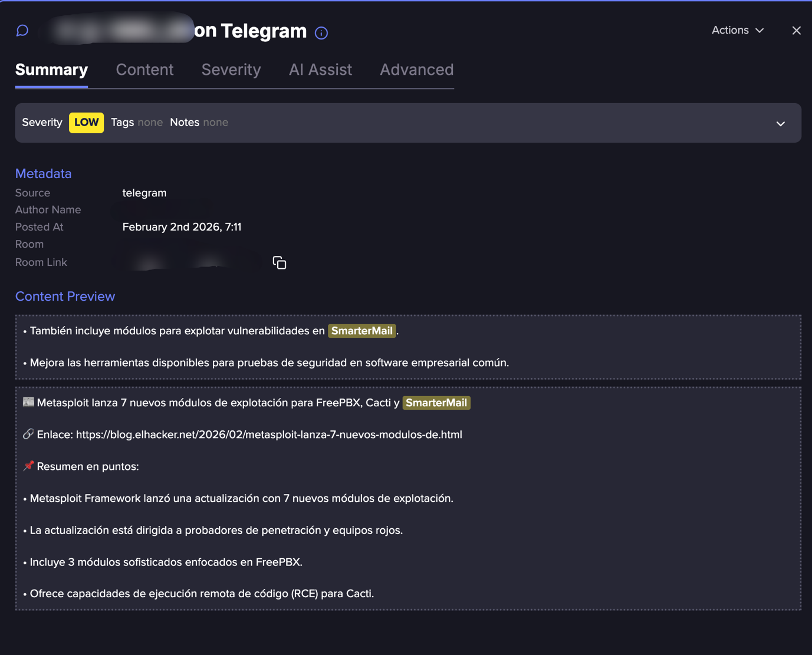Copy the Room Link using the copy icon
This screenshot has height=655, width=812.
click(x=279, y=262)
